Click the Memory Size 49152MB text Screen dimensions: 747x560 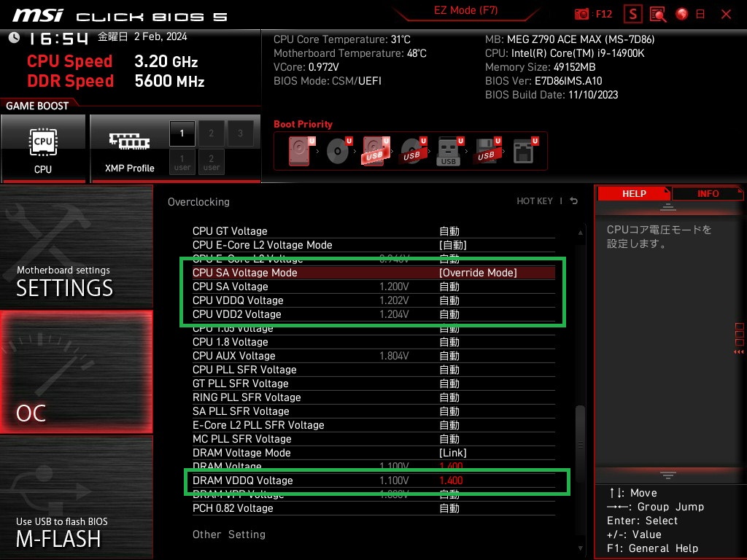click(541, 67)
